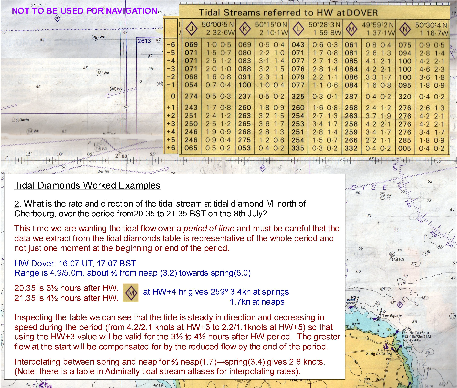The height and width of the screenshot is (388, 457).
Task: Click the tidal diamond M symbol in table header
Action: (351, 29)
